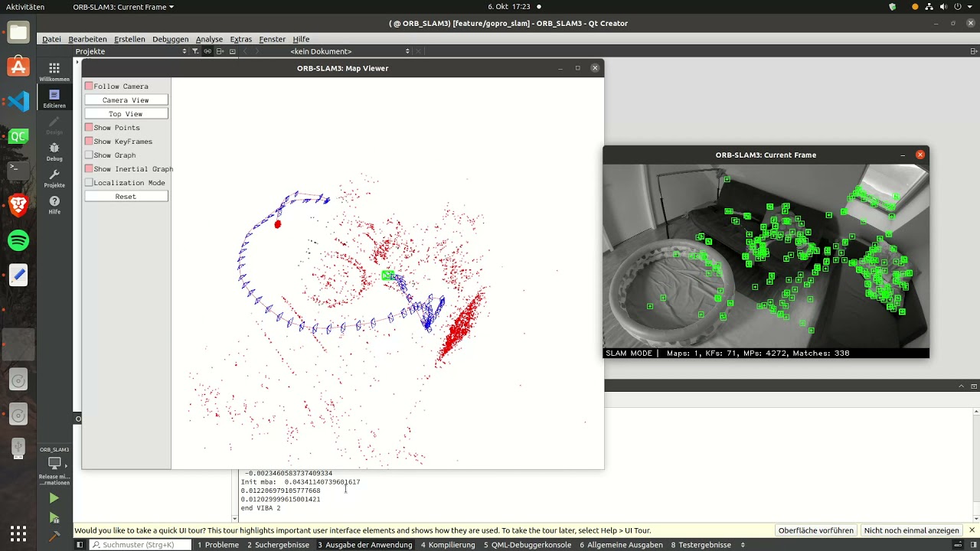Toggle the Show Points checkbox
This screenshot has height=551, width=980.
pos(89,128)
